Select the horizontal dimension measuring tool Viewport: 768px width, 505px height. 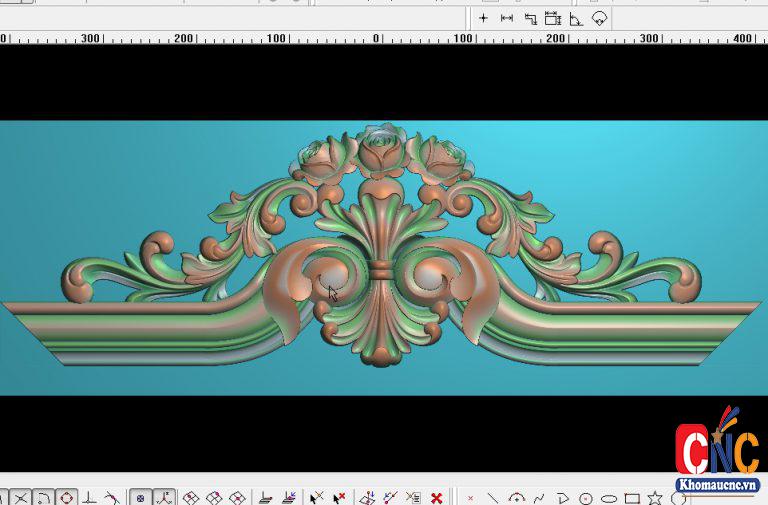(x=507, y=18)
